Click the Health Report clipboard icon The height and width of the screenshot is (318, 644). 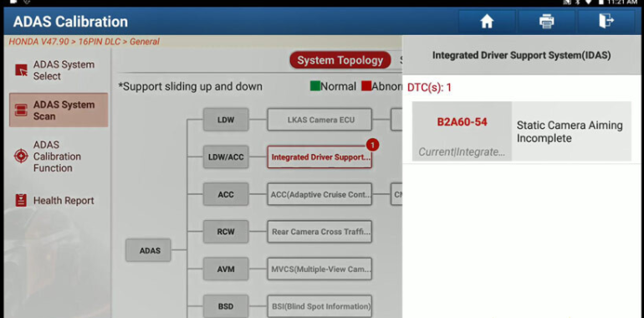point(22,201)
